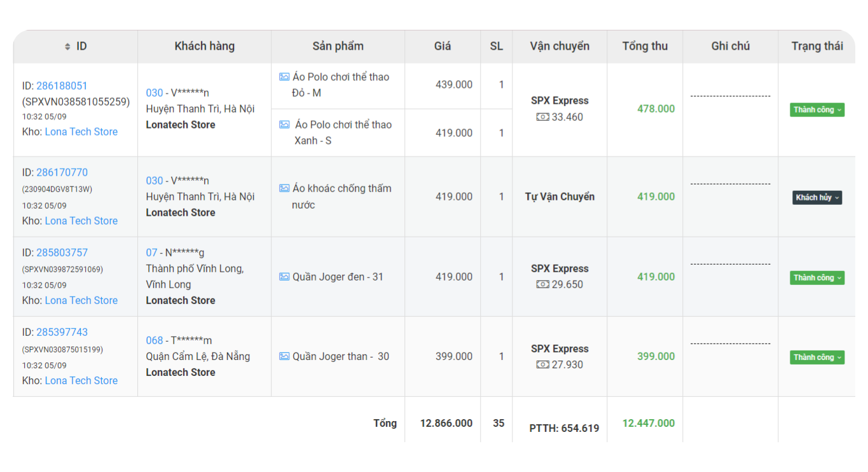Open order ID 286188051 link
The image size is (868, 472).
click(x=62, y=86)
